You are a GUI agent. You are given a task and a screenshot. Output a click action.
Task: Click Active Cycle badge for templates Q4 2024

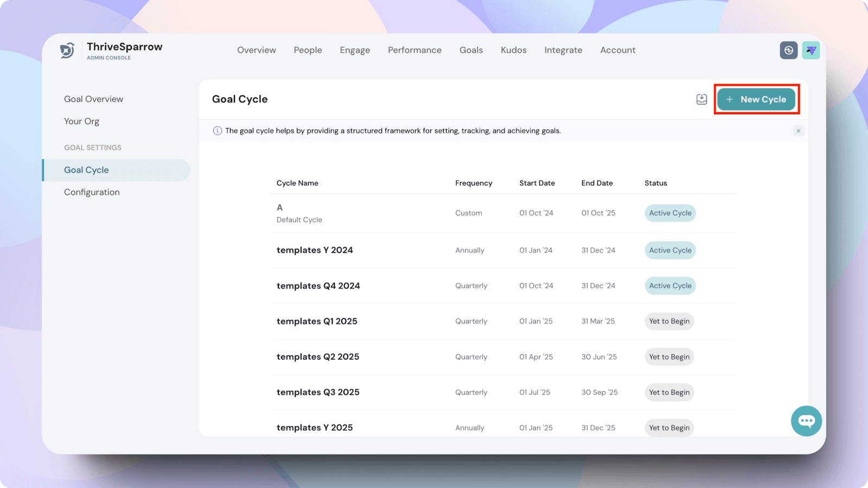click(670, 286)
